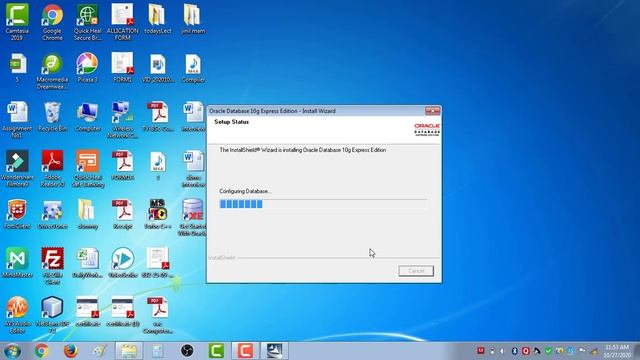Click the Configuring Database progress bar
This screenshot has height=360, width=640.
[323, 204]
